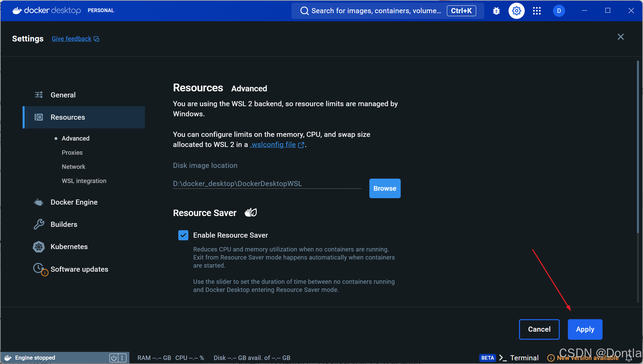Open the Give feedback link
Screen dimensions: 643x364
[71, 39]
